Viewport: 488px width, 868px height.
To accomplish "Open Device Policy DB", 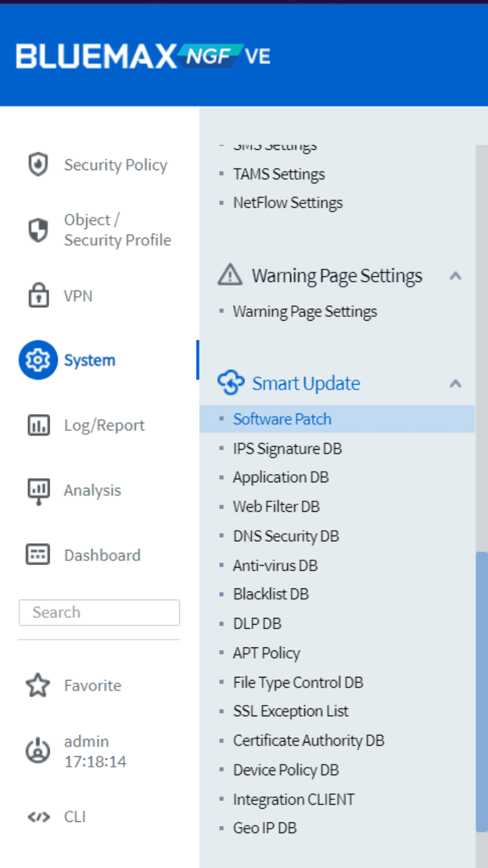I will (x=286, y=770).
